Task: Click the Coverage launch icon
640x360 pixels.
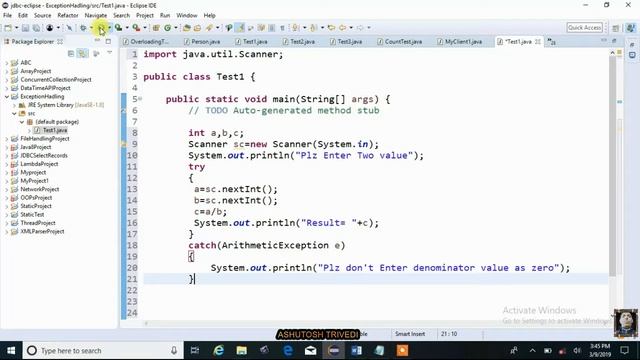Action: coord(118,28)
